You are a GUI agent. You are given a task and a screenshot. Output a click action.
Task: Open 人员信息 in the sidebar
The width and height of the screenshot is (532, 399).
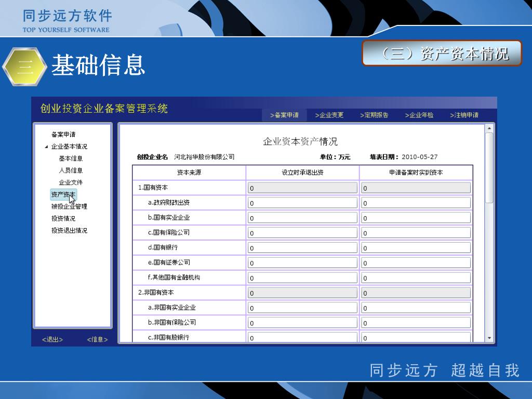coord(71,170)
